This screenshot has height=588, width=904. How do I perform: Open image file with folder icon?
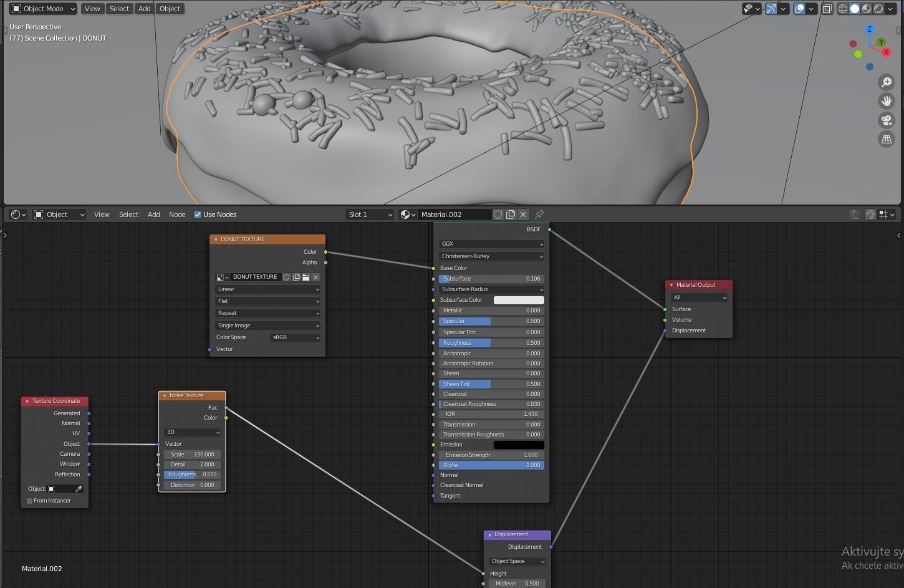[306, 277]
